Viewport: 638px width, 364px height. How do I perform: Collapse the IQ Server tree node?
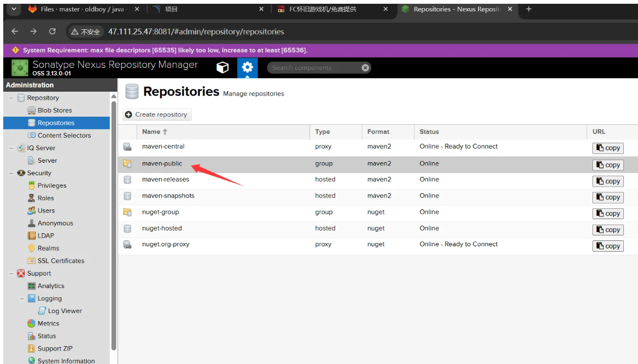coord(11,148)
